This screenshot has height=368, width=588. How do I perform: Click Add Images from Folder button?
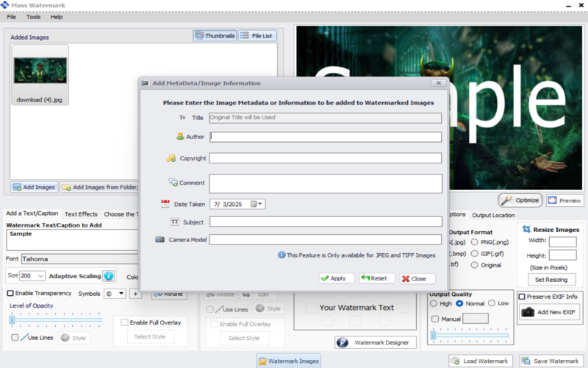pyautogui.click(x=100, y=187)
